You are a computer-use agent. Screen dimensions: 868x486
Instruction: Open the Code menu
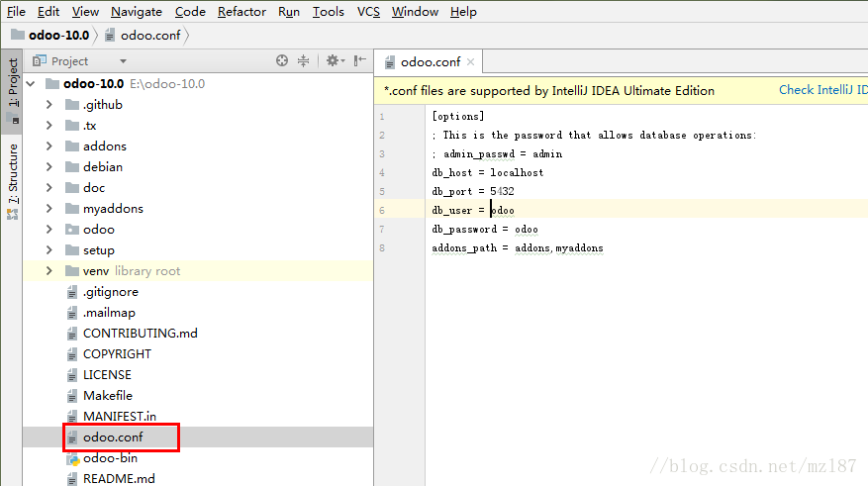point(190,12)
